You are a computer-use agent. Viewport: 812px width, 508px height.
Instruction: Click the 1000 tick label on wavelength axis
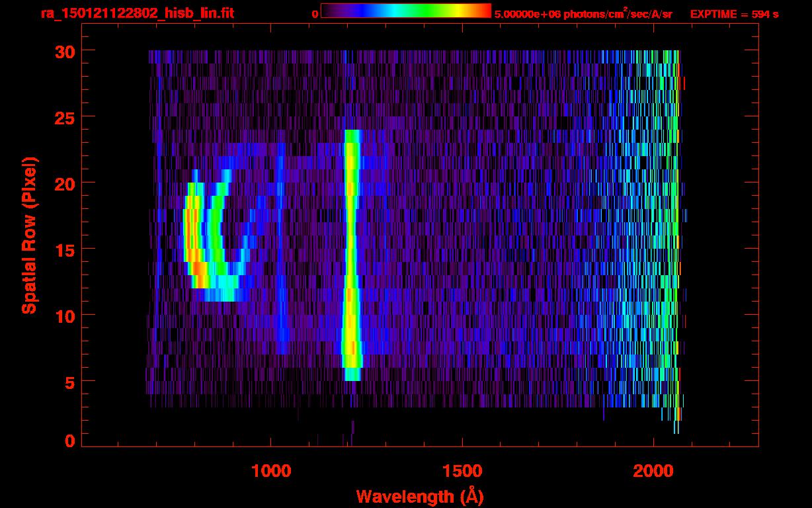[x=270, y=471]
